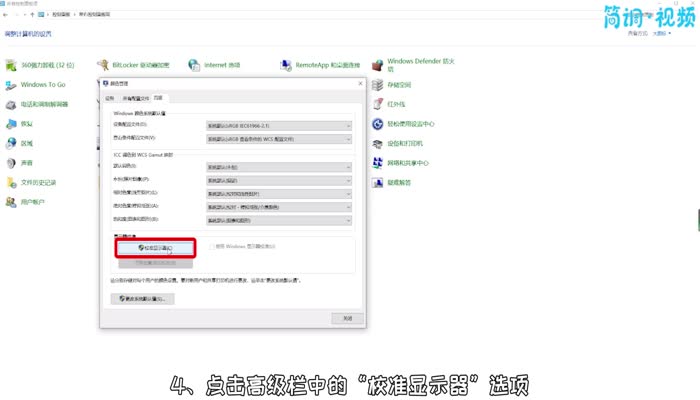The height and width of the screenshot is (400, 700).
Task: Click the 网络和共享中心 icon
Action: tap(377, 163)
